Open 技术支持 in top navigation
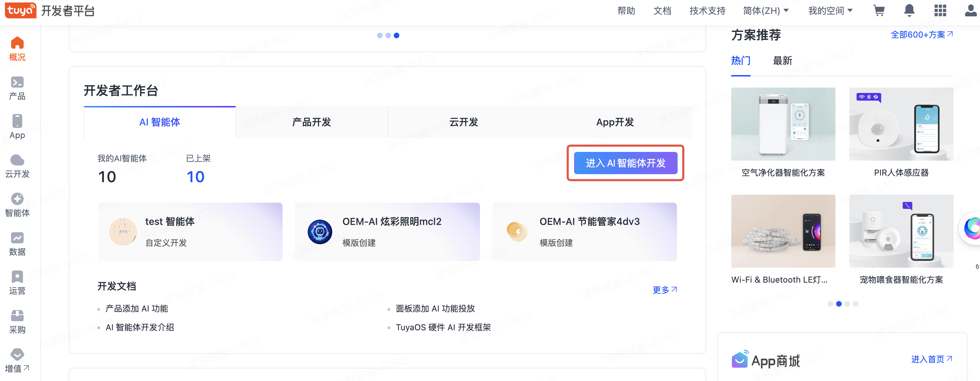Viewport: 980px width, 381px height. click(x=707, y=11)
